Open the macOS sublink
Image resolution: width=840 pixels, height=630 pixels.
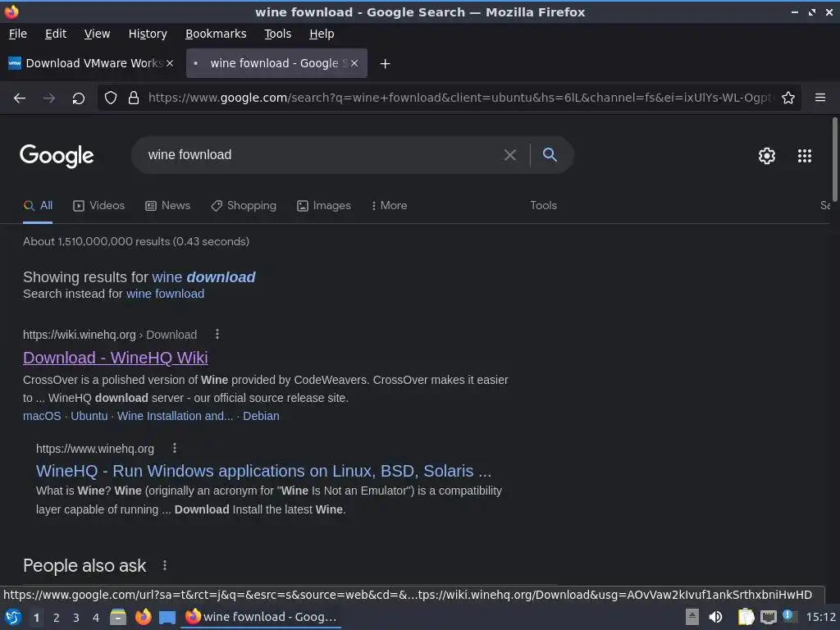click(x=42, y=416)
